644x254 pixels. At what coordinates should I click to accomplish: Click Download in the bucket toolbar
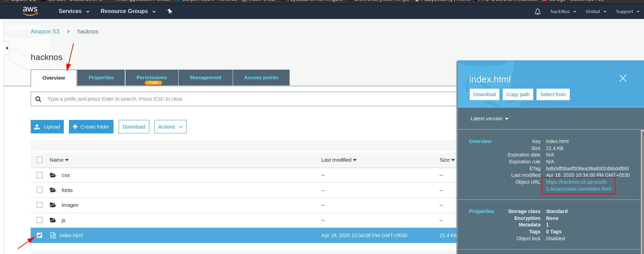pyautogui.click(x=134, y=127)
